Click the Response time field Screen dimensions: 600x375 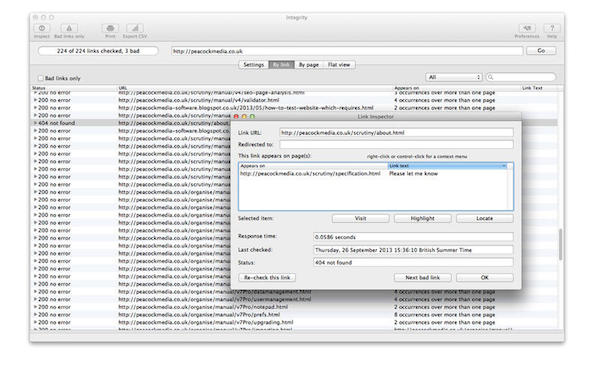(x=413, y=237)
